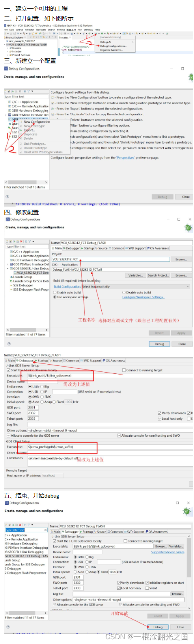
Task: Expand the Debug As submenu arrow
Action: [x=133, y=42]
